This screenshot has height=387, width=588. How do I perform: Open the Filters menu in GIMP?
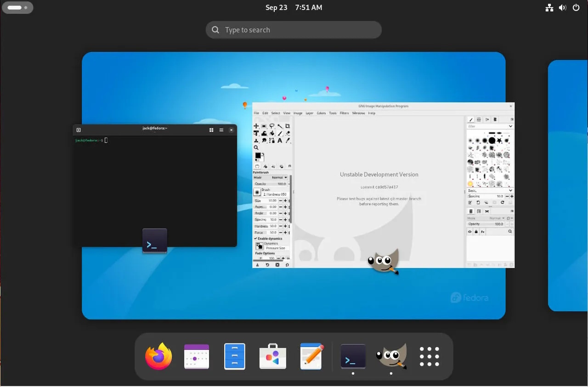pos(344,113)
